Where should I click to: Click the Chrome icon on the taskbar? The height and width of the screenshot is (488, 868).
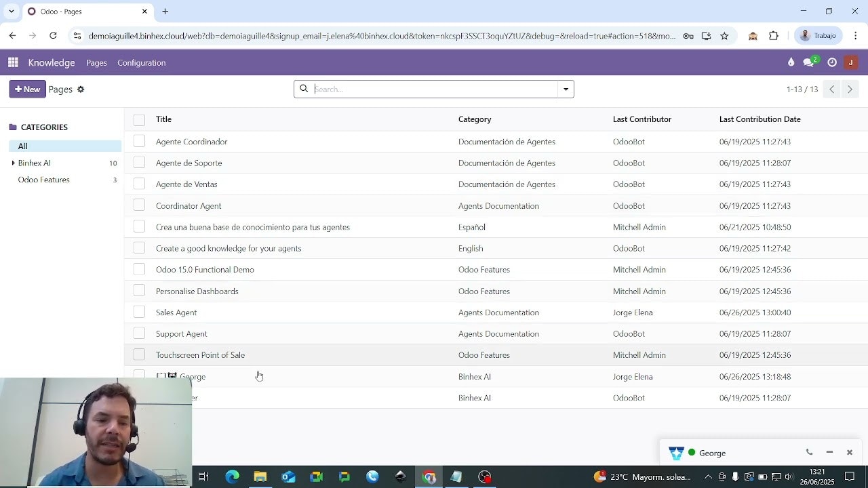[429, 476]
